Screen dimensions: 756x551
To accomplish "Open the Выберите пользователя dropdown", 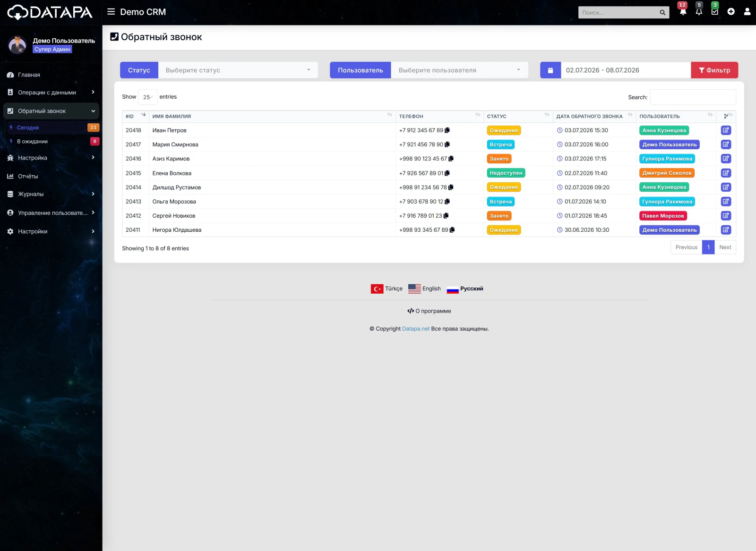I will pos(460,70).
